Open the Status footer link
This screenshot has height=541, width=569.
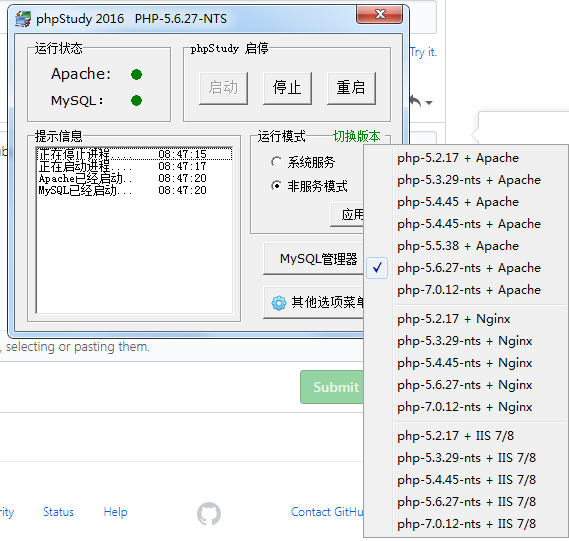[x=58, y=512]
